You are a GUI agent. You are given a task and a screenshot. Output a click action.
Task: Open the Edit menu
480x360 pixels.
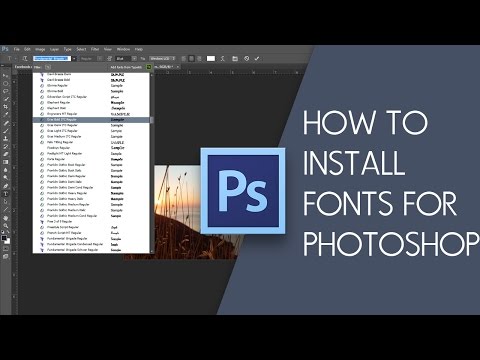[x=27, y=49]
